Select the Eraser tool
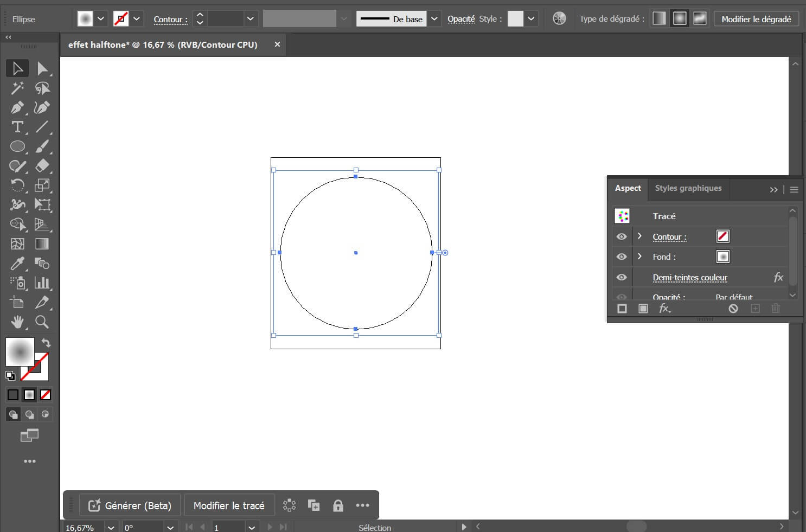806x532 pixels. (x=42, y=166)
